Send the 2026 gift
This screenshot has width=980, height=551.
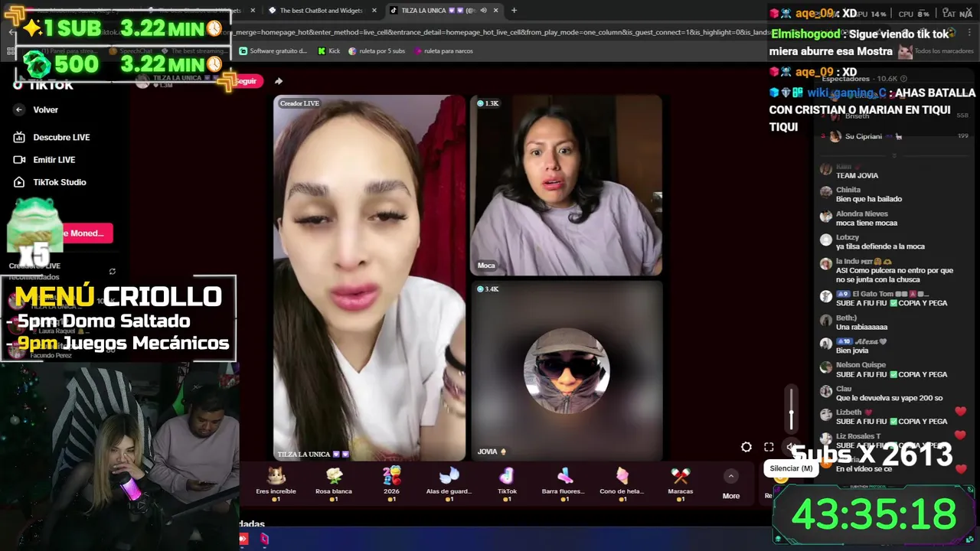391,484
